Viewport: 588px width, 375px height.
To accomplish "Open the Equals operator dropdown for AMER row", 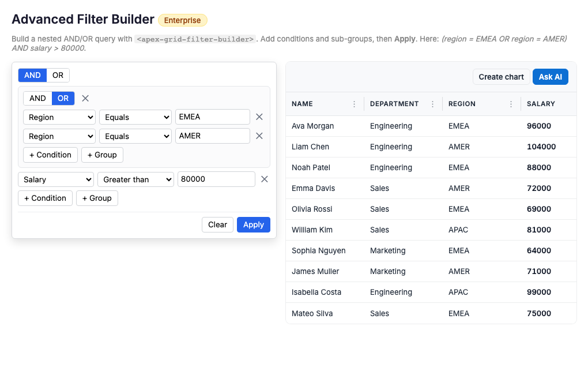I will coord(135,136).
